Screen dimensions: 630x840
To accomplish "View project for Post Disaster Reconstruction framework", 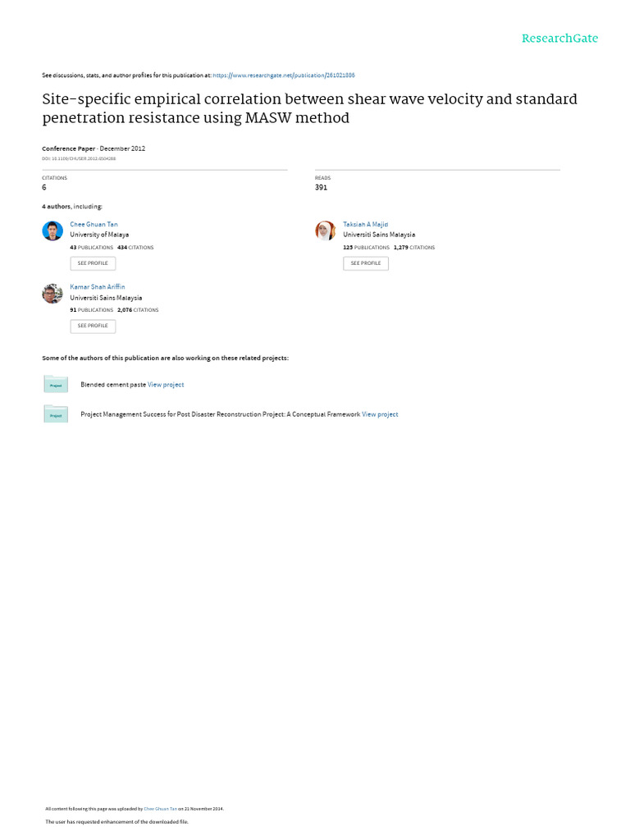I will [x=380, y=414].
